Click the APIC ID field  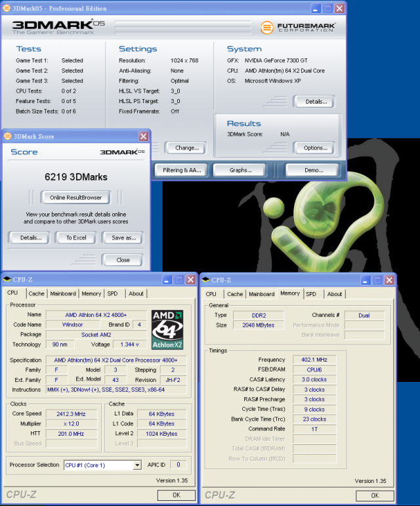pos(178,465)
